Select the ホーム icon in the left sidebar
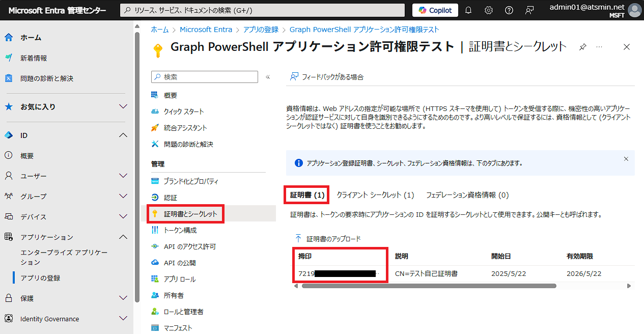 tap(8, 37)
